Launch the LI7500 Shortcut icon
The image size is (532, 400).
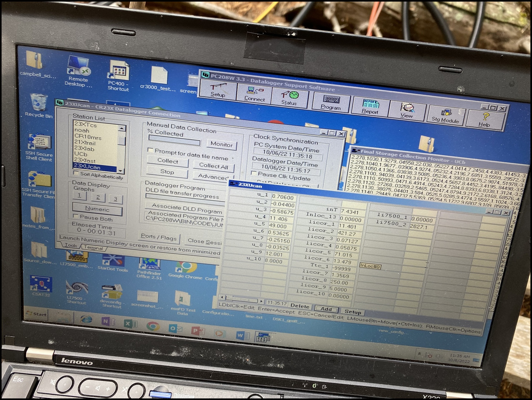click(x=76, y=292)
